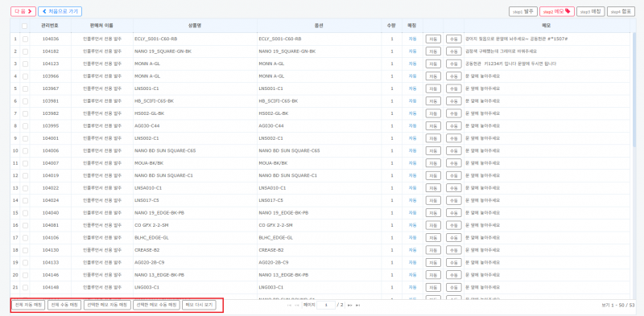Click 자동 button in row 104133
Image resolution: width=644 pixels, height=316 pixels.
(x=433, y=262)
